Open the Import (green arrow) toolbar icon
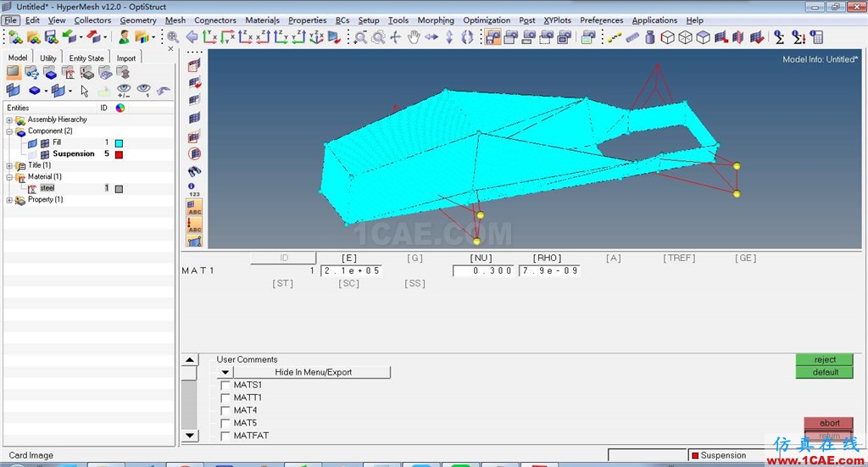Screen dimensions: 868x467 coord(70,37)
